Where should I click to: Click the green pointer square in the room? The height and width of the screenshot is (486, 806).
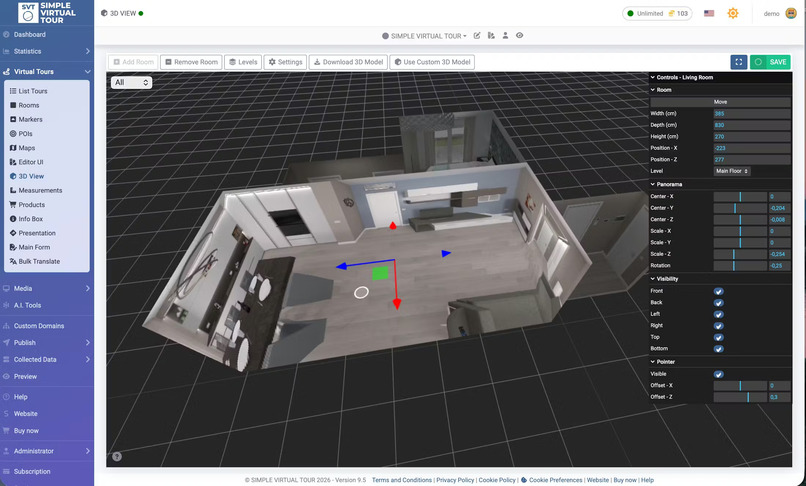coord(380,273)
